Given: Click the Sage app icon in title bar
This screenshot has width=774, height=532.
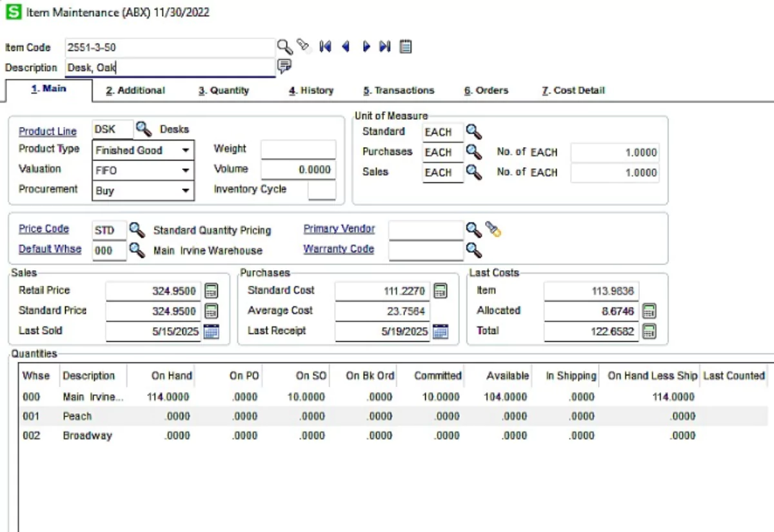Looking at the screenshot, I should tap(12, 12).
